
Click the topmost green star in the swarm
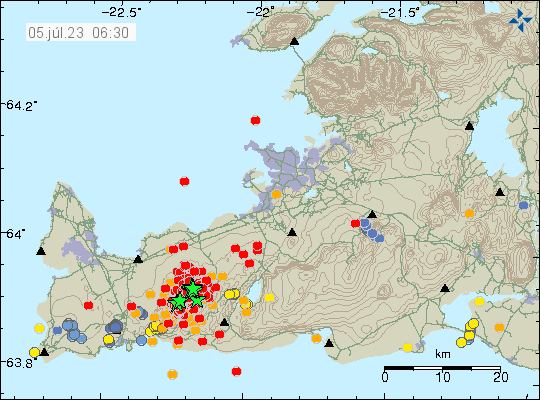click(192, 288)
